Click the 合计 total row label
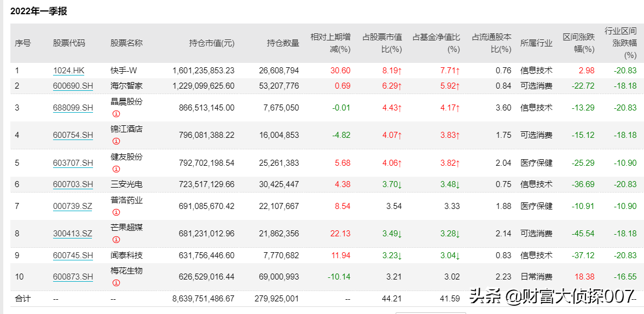The height and width of the screenshot is (314, 644). (x=22, y=299)
